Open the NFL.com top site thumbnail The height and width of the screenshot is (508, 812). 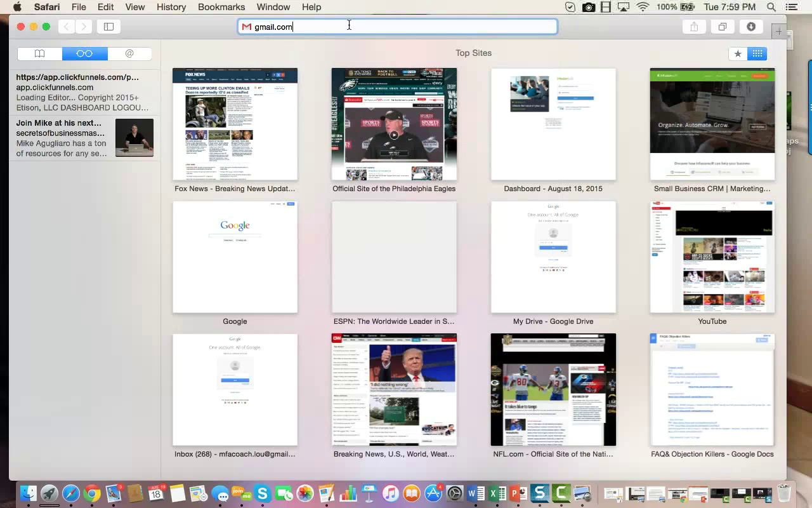pos(553,390)
